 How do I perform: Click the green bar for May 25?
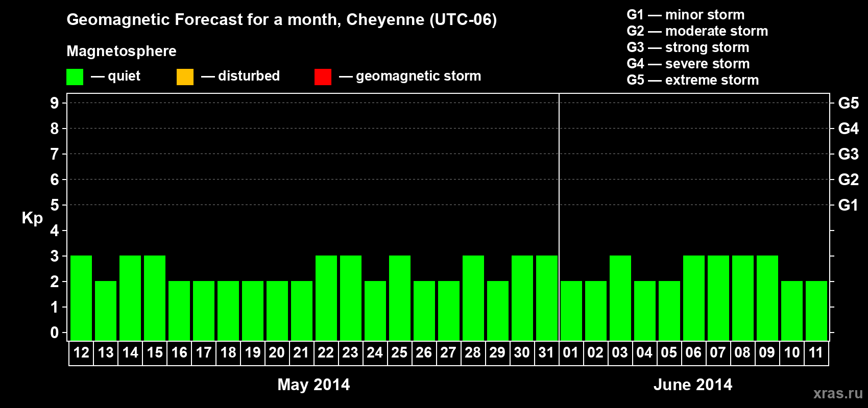(x=400, y=298)
